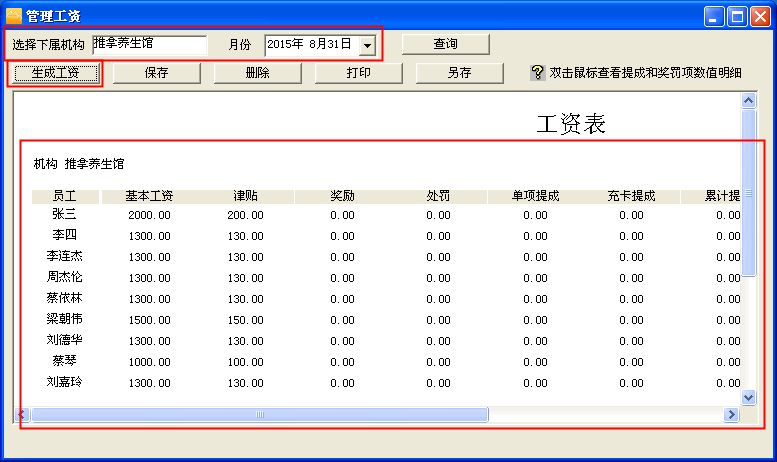Open the 月份 date dropdown arrow
This screenshot has width=777, height=462.
click(x=367, y=45)
